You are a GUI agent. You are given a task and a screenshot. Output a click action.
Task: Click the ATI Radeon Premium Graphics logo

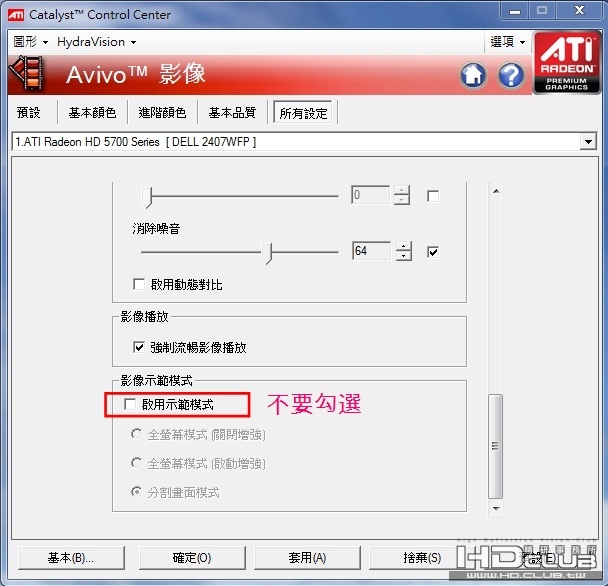[567, 63]
